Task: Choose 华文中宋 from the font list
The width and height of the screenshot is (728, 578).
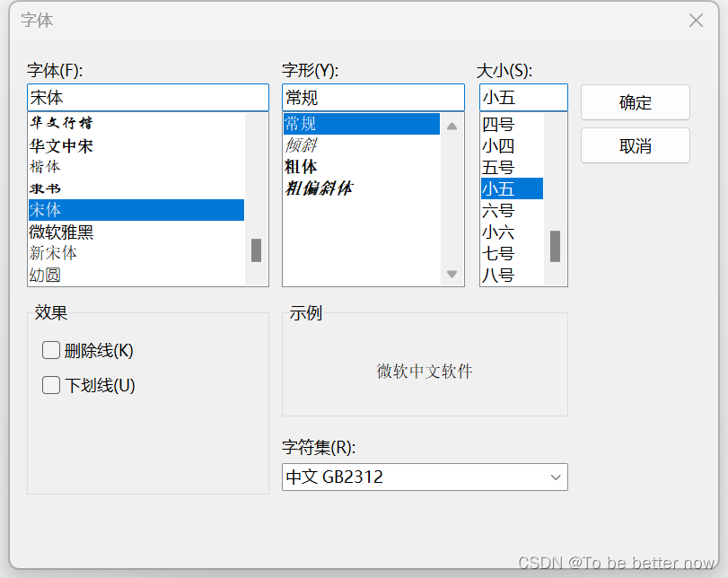Action: pos(136,145)
